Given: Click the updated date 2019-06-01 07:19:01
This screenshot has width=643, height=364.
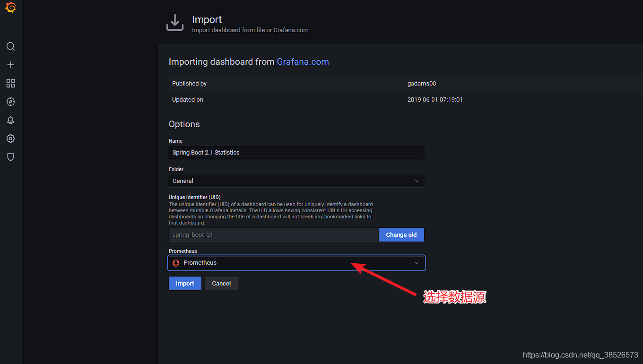Looking at the screenshot, I should [435, 100].
